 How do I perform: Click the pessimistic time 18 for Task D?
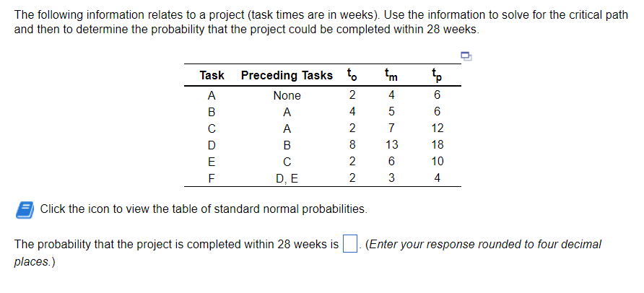click(x=438, y=145)
